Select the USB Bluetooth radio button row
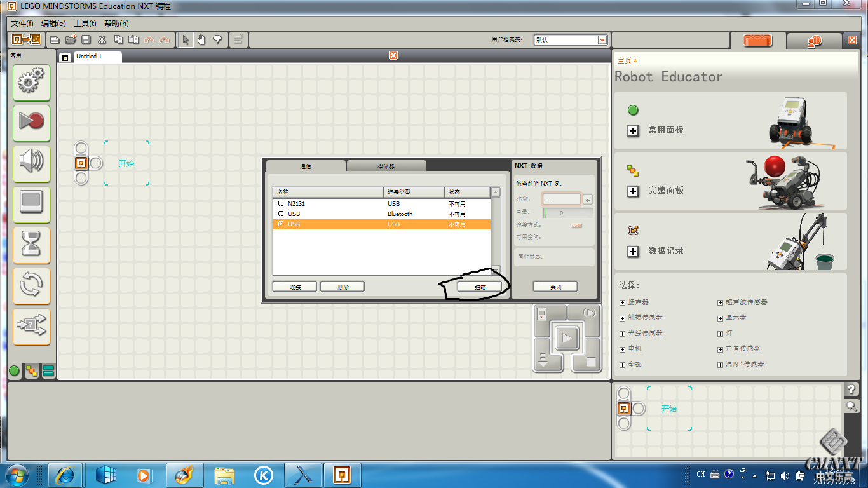This screenshot has height=488, width=868. tap(381, 214)
